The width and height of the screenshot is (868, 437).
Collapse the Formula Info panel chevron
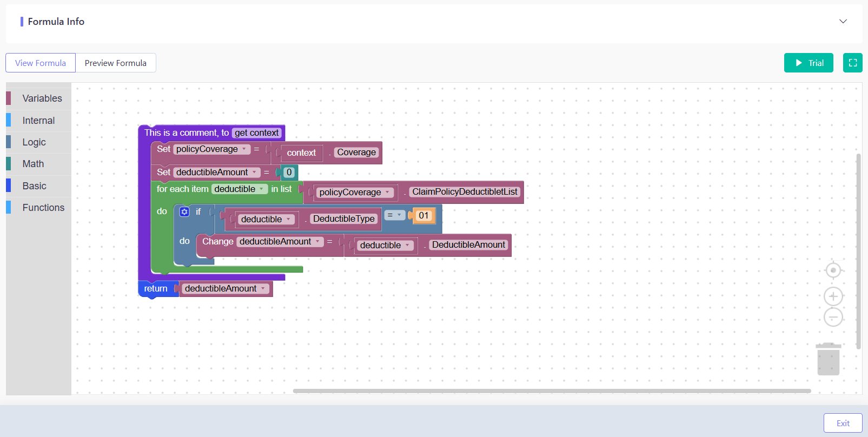point(843,22)
